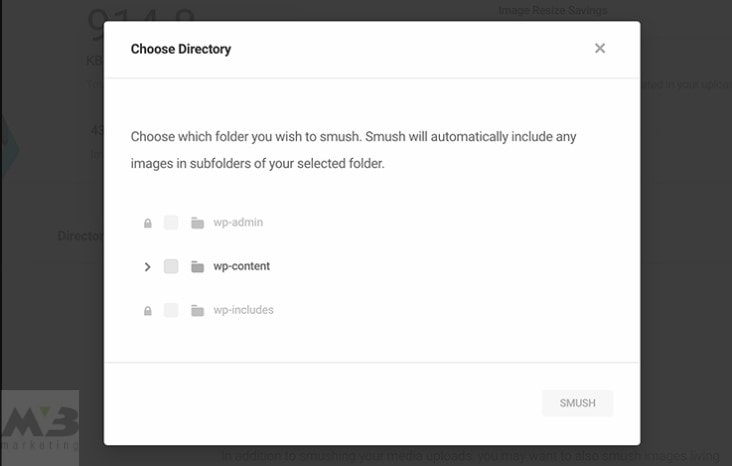Screen dimensions: 732x466
Task: Click the Choose Directory dialog title
Action: click(181, 48)
